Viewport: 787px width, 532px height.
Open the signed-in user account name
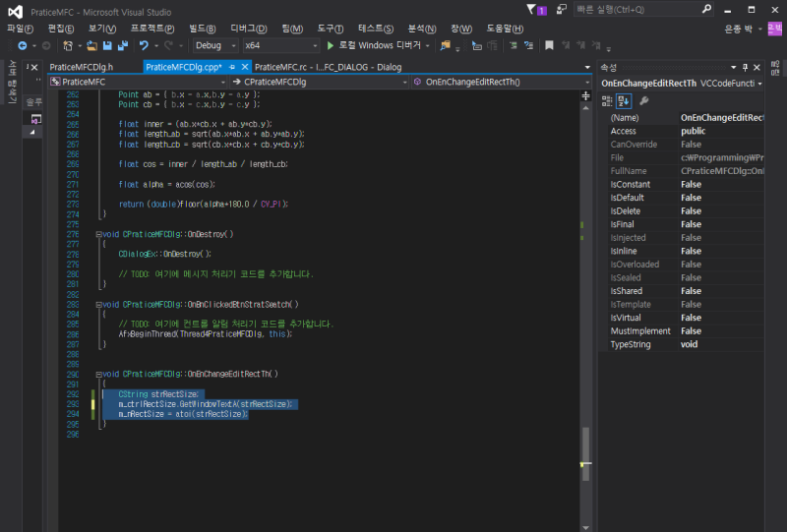coord(739,30)
